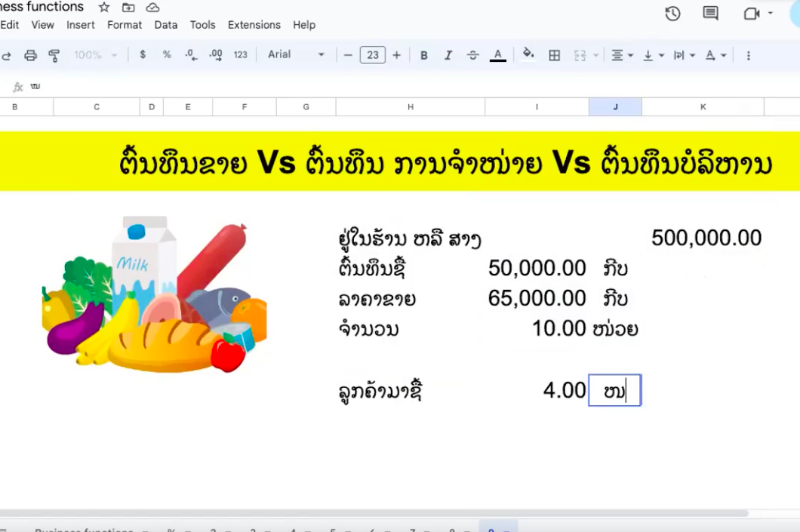This screenshot has height=532, width=800.
Task: Star this spreadsheet document
Action: pos(104,7)
